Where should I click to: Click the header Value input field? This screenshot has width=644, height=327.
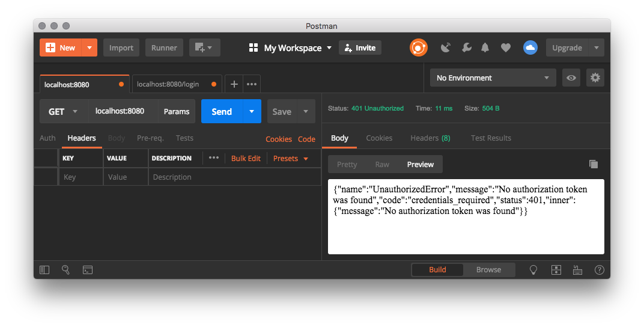(126, 177)
